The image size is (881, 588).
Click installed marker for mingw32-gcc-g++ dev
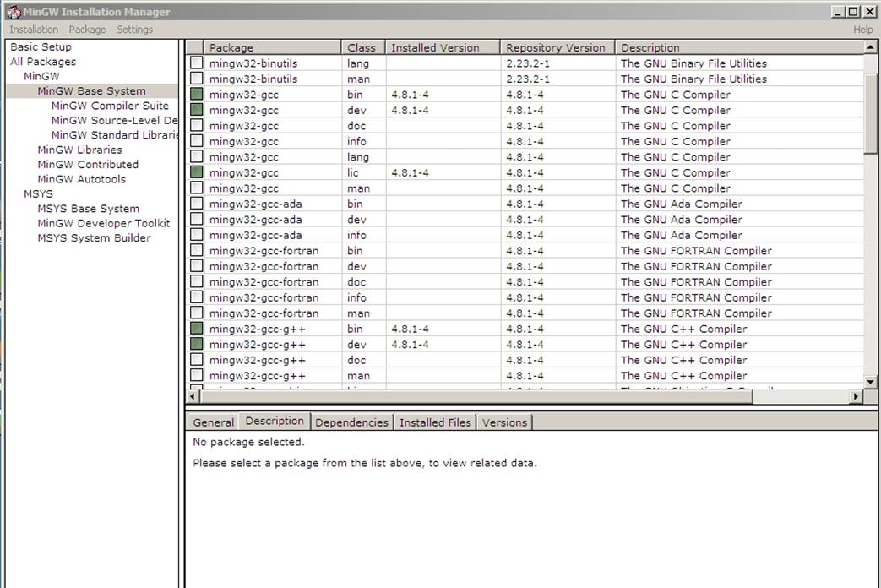(x=197, y=345)
